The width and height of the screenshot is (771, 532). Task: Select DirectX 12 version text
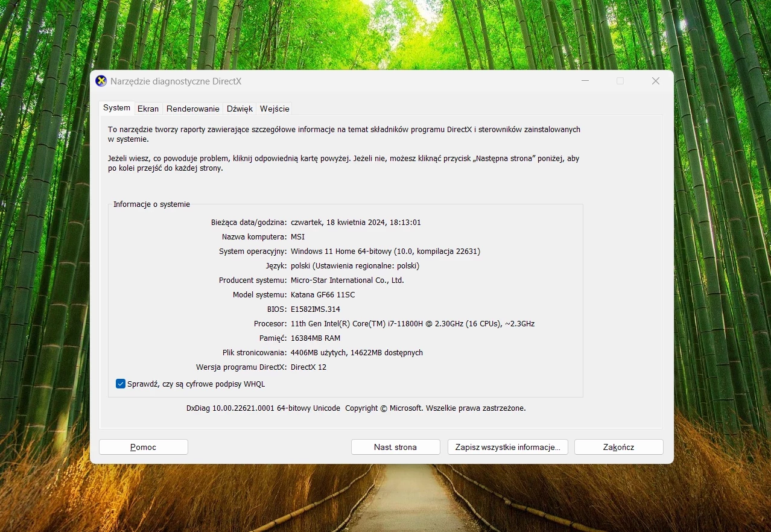(308, 367)
